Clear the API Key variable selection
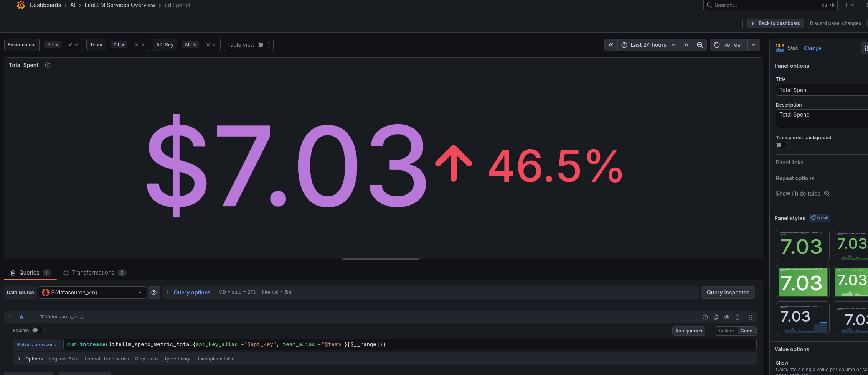Image resolution: width=868 pixels, height=375 pixels. pyautogui.click(x=208, y=45)
